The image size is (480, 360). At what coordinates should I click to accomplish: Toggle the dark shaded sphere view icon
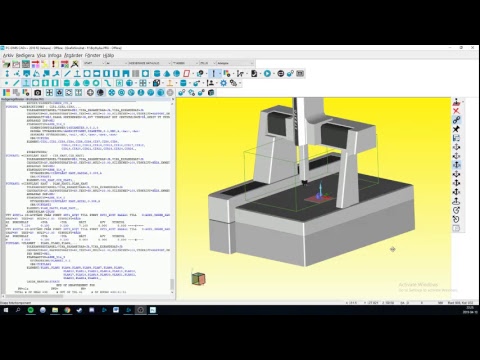coord(100,93)
